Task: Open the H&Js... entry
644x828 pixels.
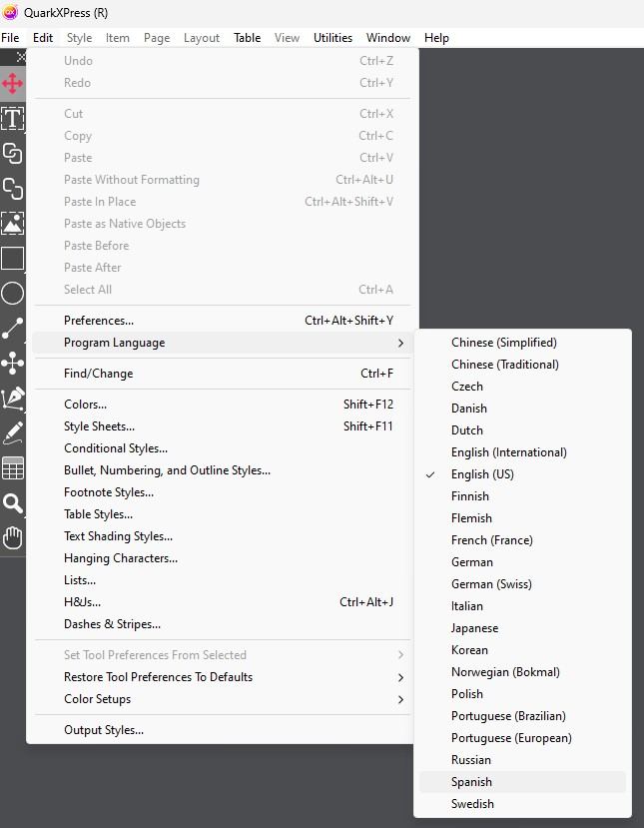Action: (x=223, y=602)
